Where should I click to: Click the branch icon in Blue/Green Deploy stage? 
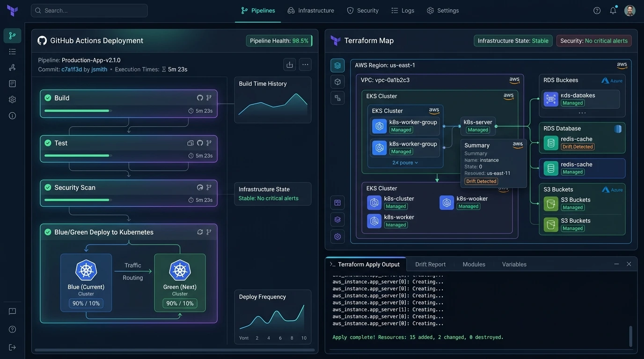pos(209,232)
